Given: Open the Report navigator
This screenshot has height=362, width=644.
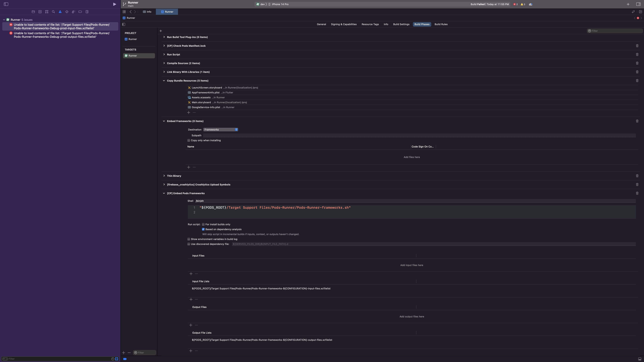Looking at the screenshot, I should pyautogui.click(x=87, y=12).
